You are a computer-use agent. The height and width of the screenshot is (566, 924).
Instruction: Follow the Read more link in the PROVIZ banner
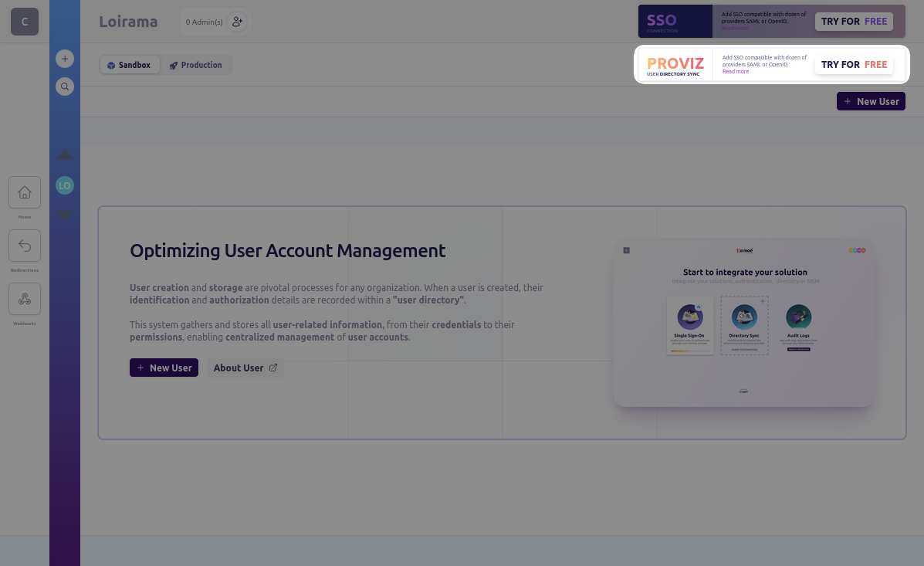click(x=735, y=70)
